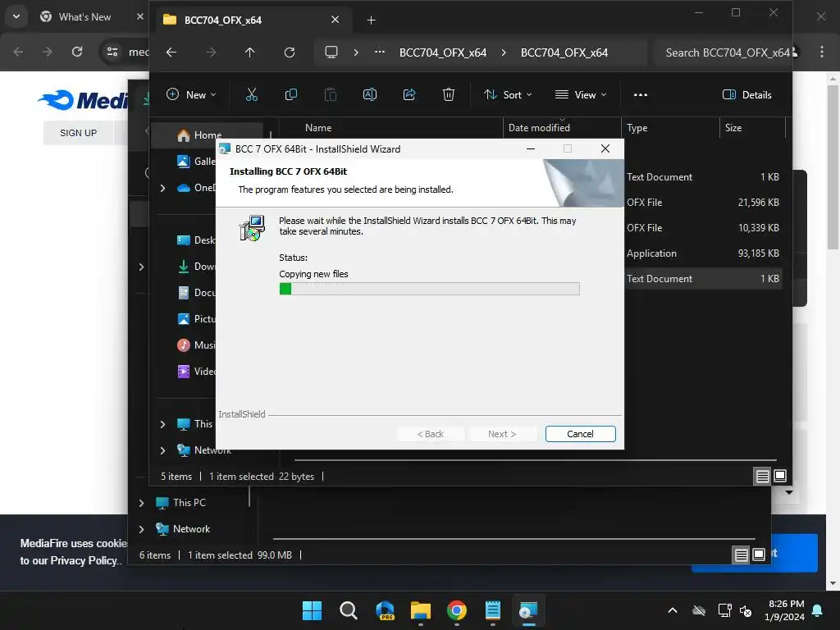Open notification bell in taskbar
840x630 pixels.
[818, 610]
